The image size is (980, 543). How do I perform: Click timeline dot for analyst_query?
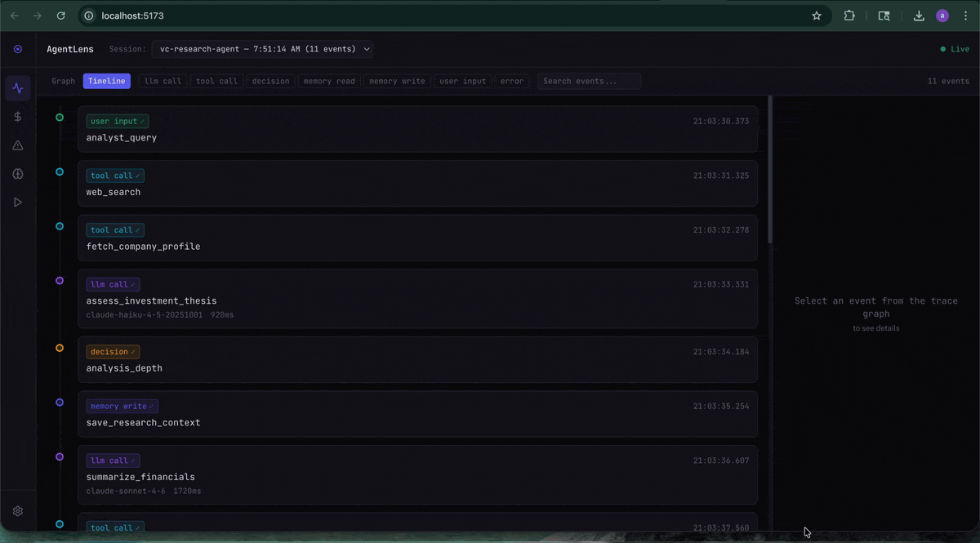(x=60, y=118)
